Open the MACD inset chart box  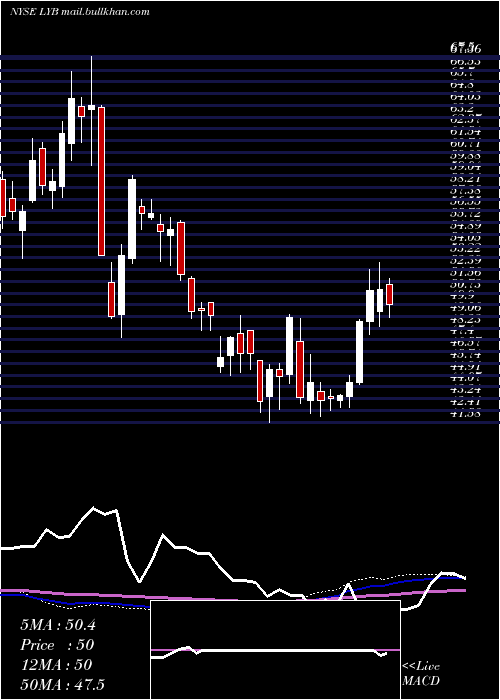(275, 650)
